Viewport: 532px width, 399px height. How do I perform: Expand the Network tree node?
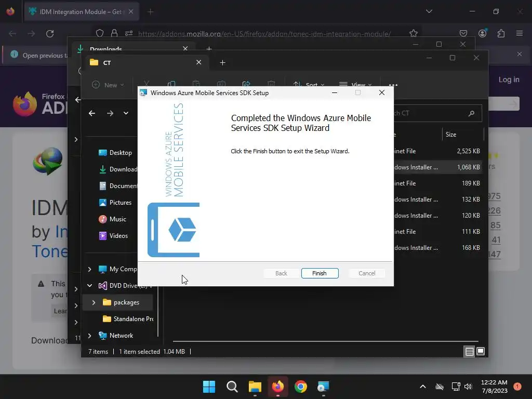[89, 336]
